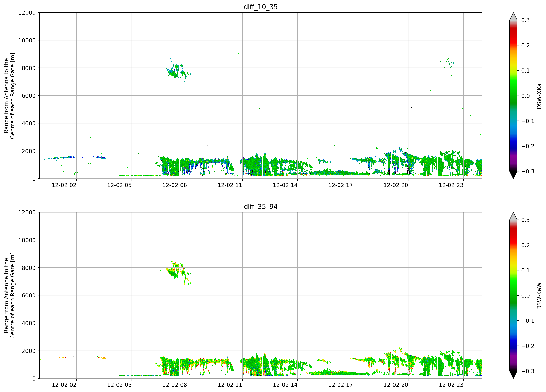Viewport: 546px width, 392px height.
Task: Click the 12-02 08 time tick under diff_35_94
Action: [x=175, y=385]
